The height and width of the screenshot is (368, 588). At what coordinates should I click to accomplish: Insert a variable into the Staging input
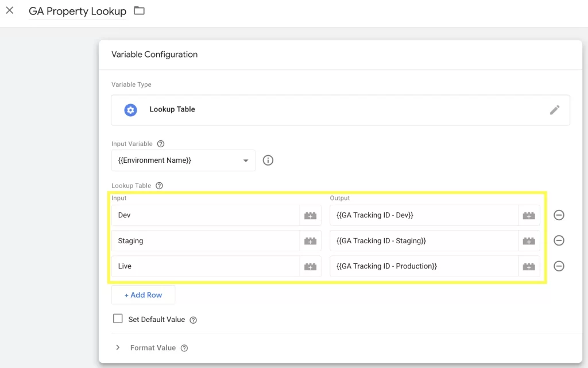[x=311, y=241]
